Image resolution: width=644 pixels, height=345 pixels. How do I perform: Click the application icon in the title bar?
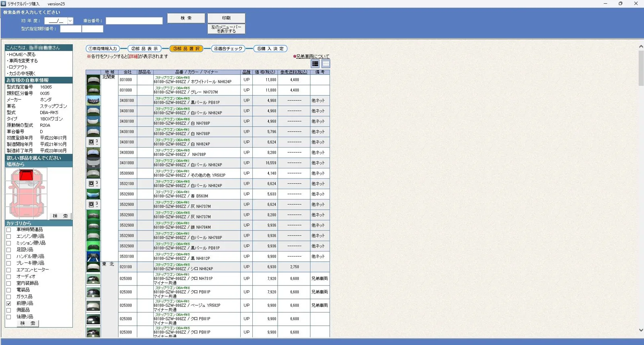(4, 4)
